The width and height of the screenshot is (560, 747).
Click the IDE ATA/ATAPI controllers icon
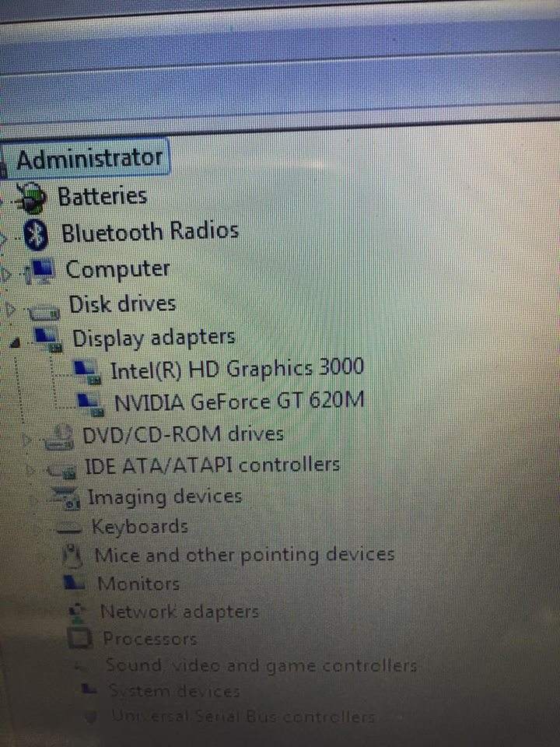[62, 470]
